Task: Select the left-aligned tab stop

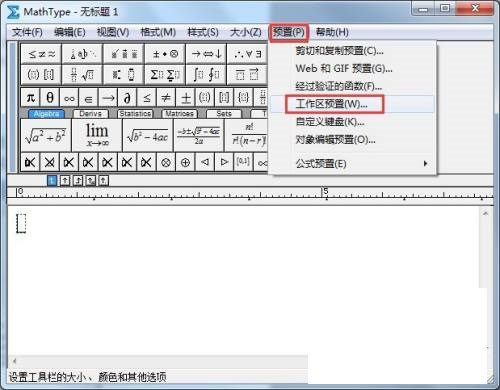Action: 52,181
